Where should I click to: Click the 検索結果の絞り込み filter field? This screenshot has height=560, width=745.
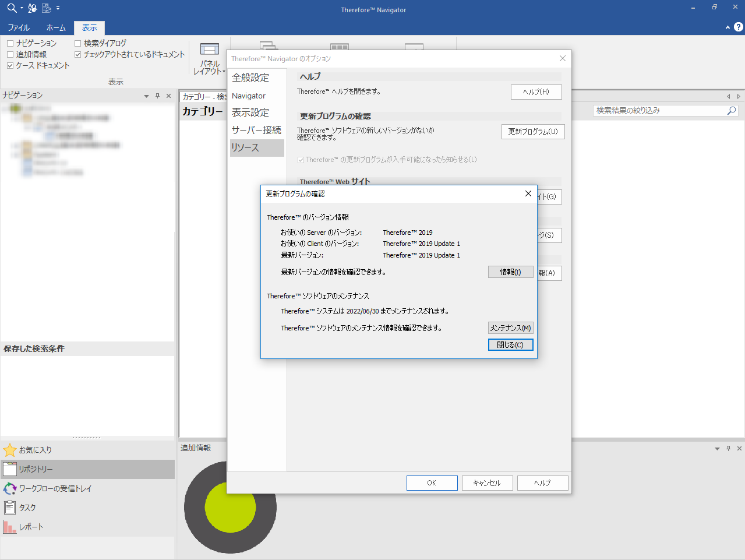661,110
